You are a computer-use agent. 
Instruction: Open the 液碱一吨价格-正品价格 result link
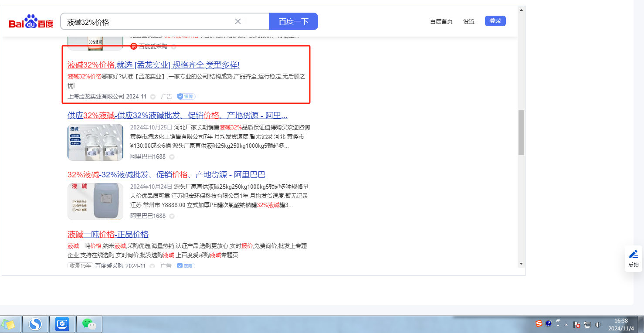[x=108, y=234]
